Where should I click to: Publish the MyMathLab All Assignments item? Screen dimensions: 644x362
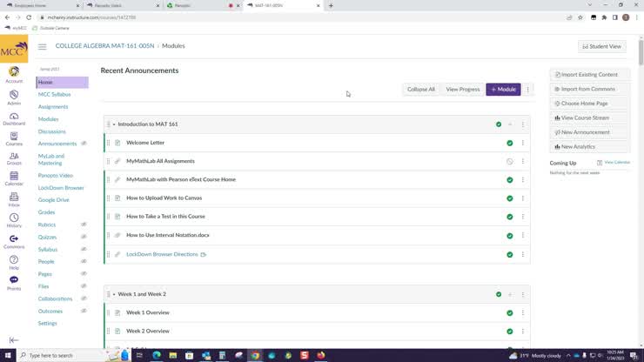pos(510,161)
